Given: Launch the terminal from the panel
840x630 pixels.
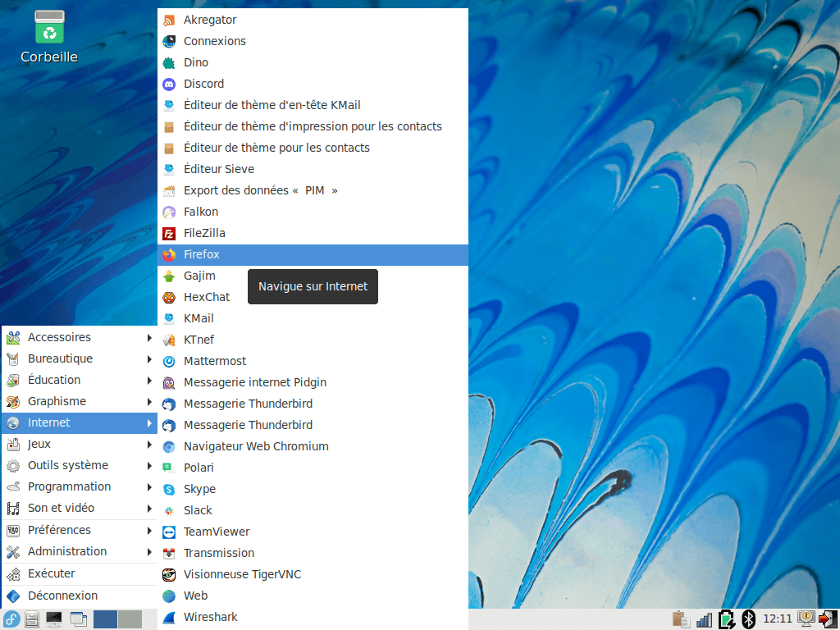Looking at the screenshot, I should [x=54, y=619].
